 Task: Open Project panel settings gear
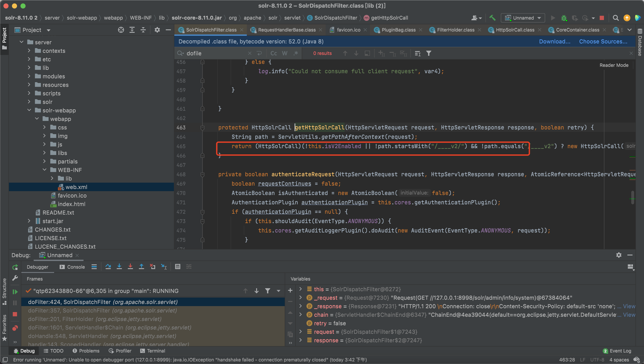(x=157, y=30)
